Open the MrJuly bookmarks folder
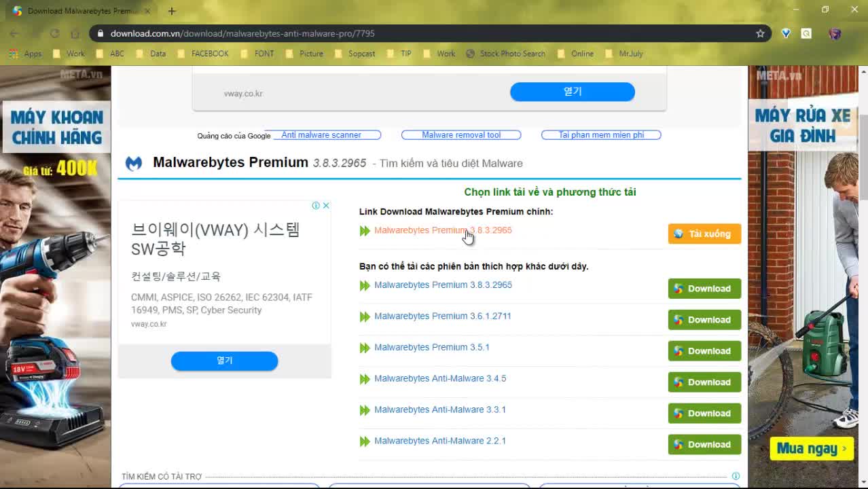Viewport: 868px width, 489px height. tap(624, 54)
